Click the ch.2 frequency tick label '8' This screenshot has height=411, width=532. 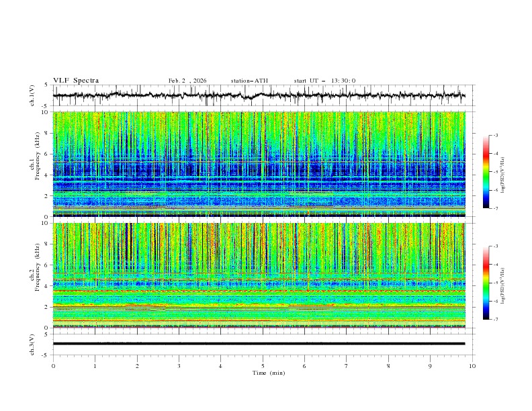pyautogui.click(x=47, y=244)
